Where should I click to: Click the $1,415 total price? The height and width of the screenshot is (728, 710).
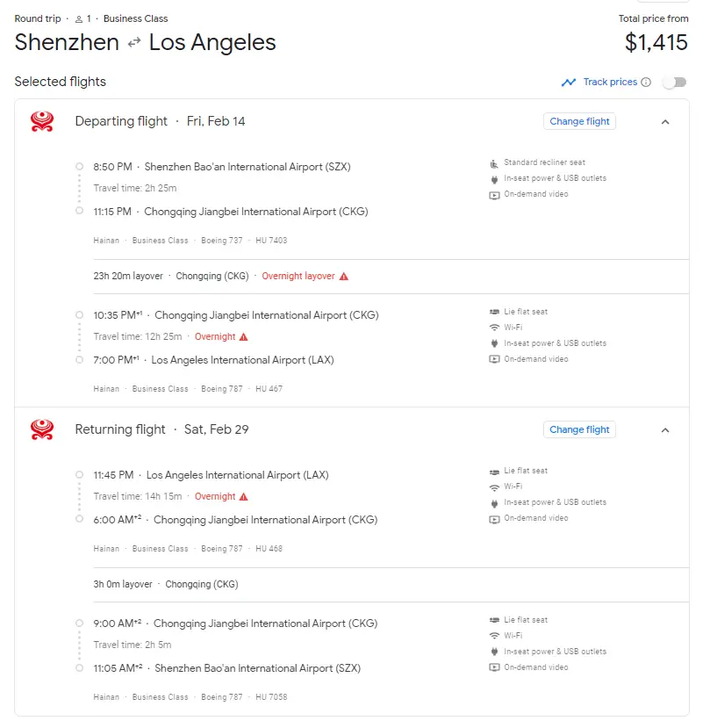656,42
